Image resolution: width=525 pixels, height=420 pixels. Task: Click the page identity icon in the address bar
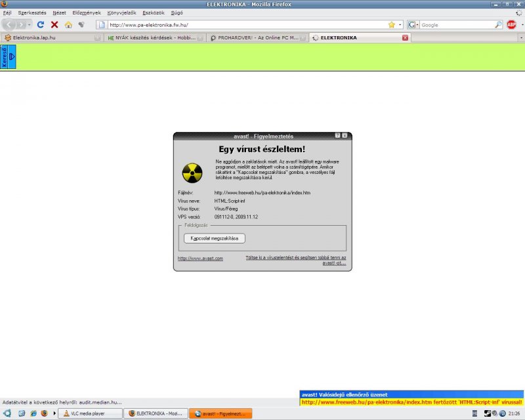[x=102, y=25]
